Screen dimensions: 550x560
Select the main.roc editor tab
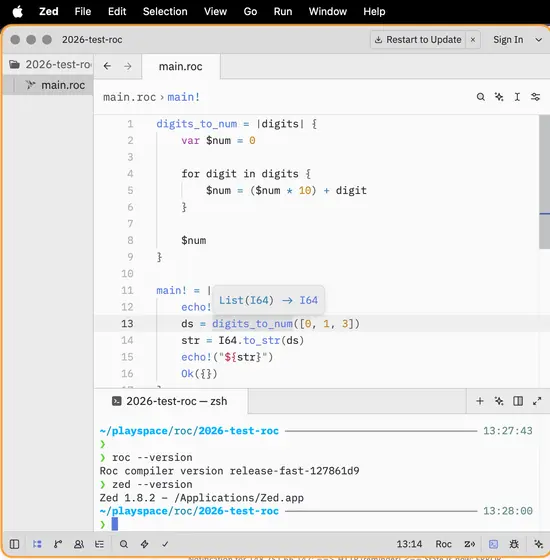click(x=181, y=66)
